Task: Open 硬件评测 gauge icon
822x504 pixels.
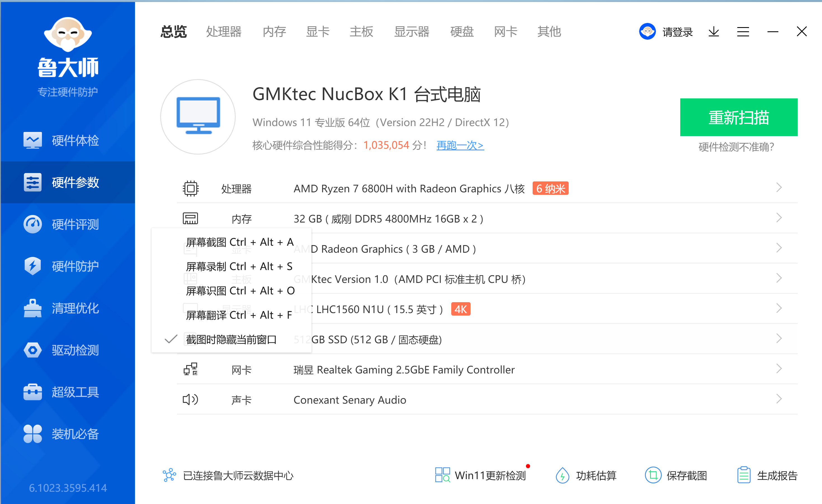Action: click(x=33, y=224)
